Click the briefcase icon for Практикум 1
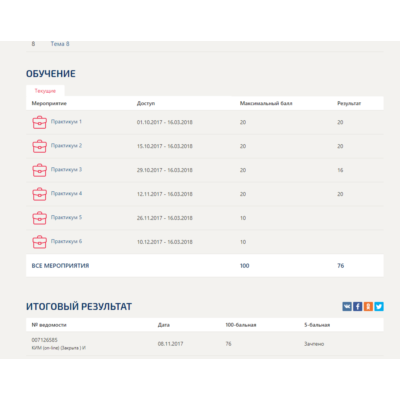 39,122
